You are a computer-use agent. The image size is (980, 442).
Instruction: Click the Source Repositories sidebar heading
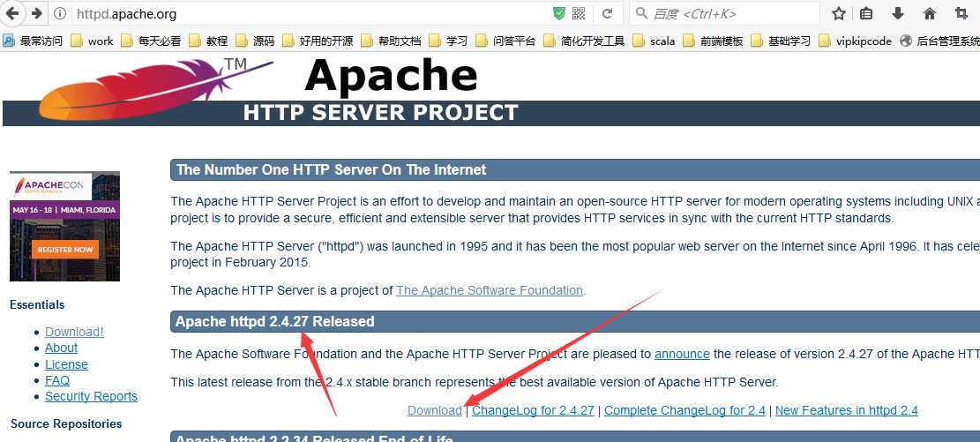point(66,423)
